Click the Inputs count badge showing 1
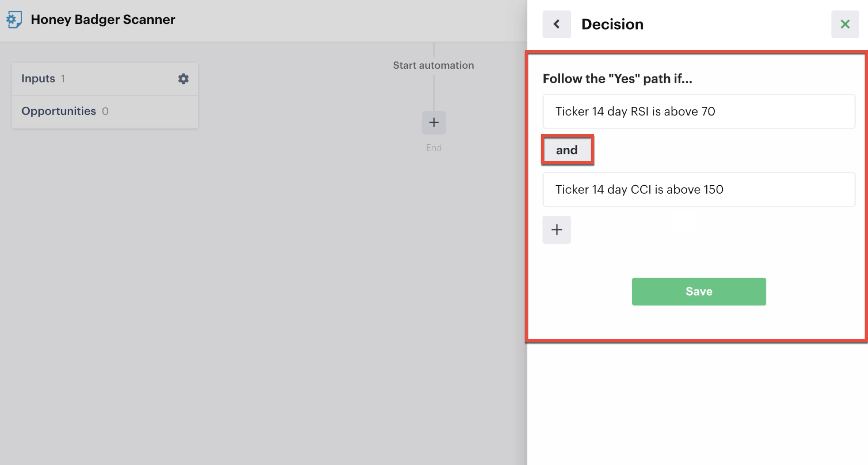The width and height of the screenshot is (868, 465). (63, 79)
